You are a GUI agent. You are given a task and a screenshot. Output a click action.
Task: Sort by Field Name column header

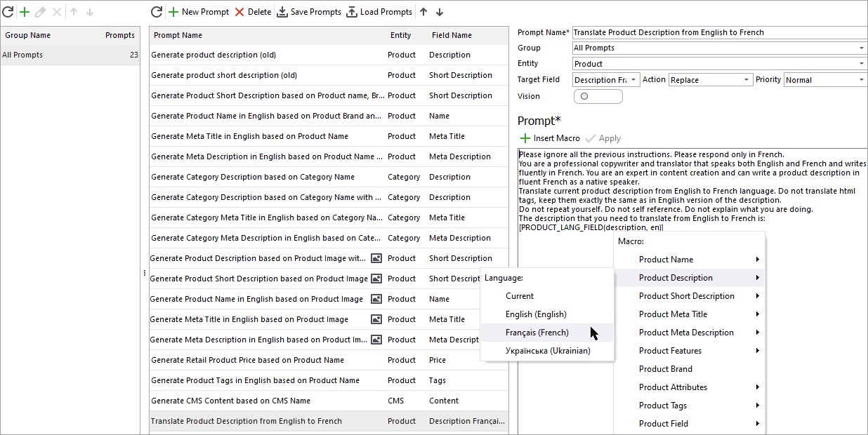coord(467,35)
